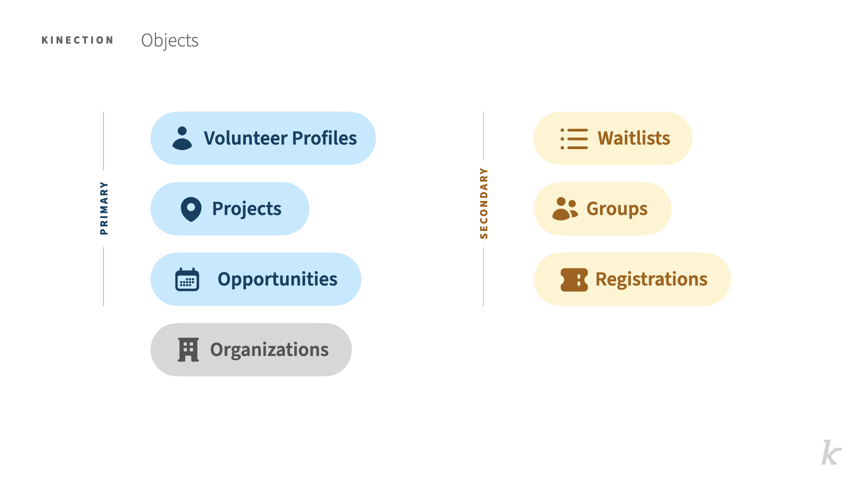Click the vertical SECONDARY section label
The image size is (868, 488).
484,203
